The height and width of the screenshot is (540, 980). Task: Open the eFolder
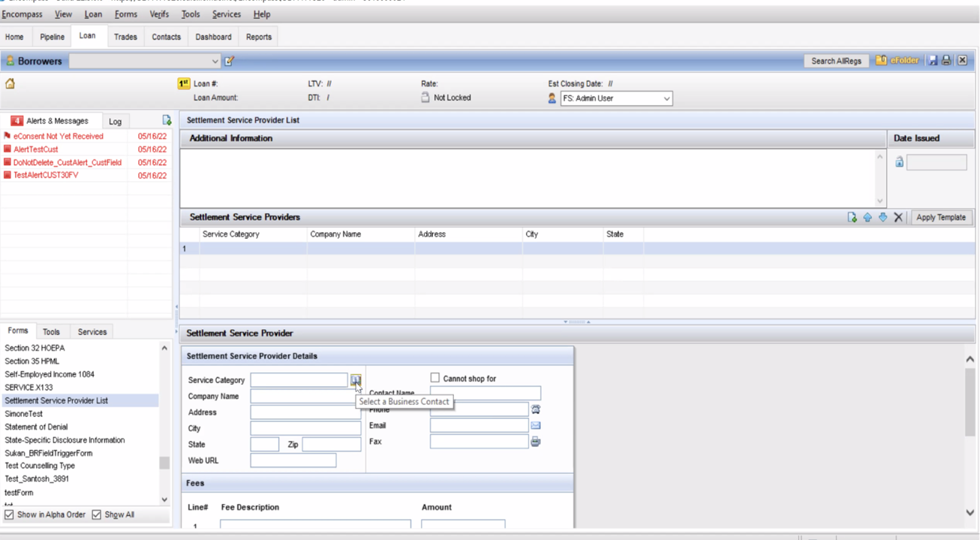click(897, 61)
